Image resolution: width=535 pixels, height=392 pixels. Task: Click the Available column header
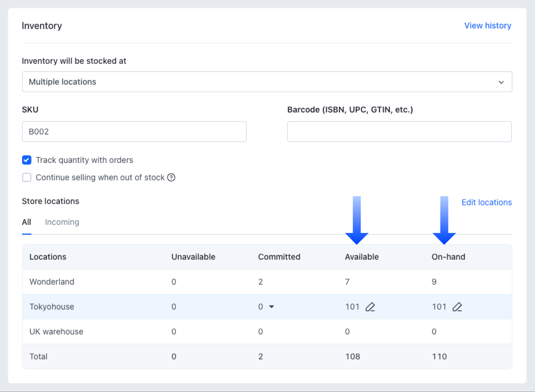[362, 257]
